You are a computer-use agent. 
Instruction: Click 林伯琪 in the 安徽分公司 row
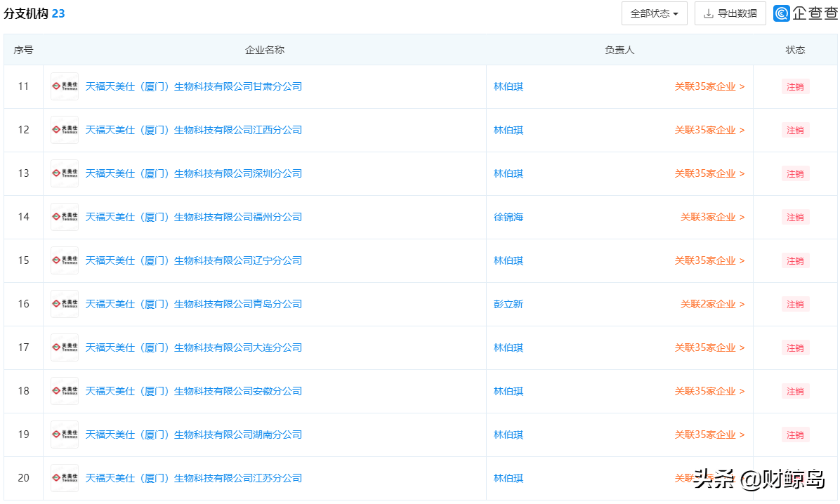point(508,391)
